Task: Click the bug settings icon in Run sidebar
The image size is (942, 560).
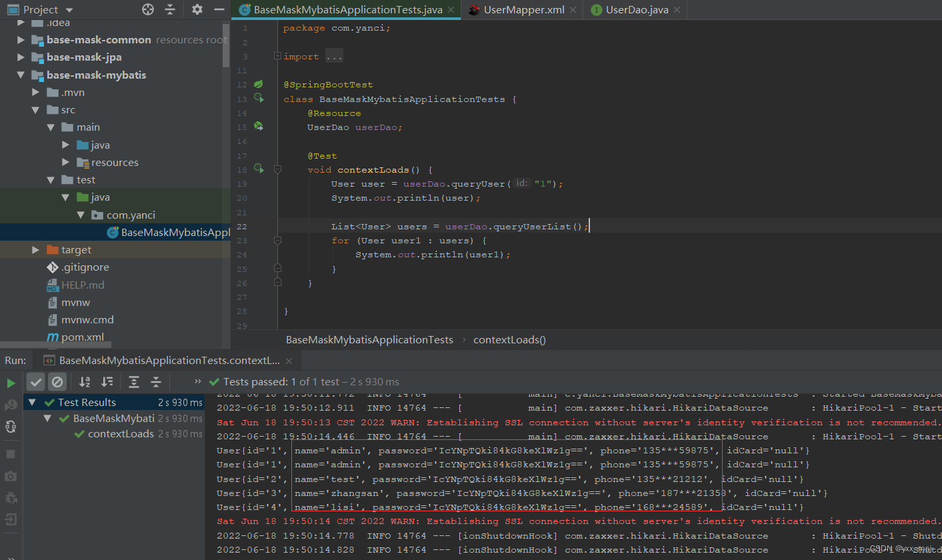Action: tap(11, 498)
